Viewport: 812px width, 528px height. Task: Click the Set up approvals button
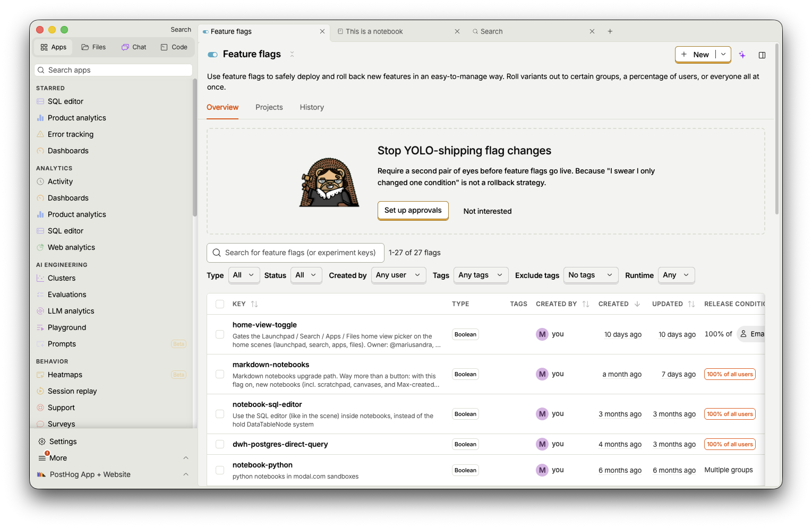(413, 210)
